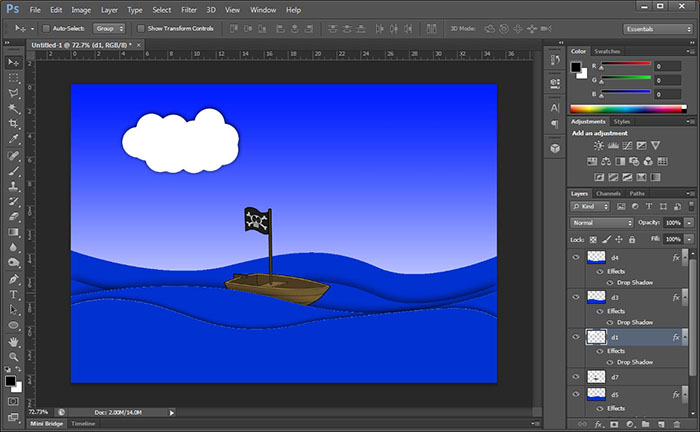Switch to the Channels tab
Viewport: 700px width, 432px height.
pos(608,193)
